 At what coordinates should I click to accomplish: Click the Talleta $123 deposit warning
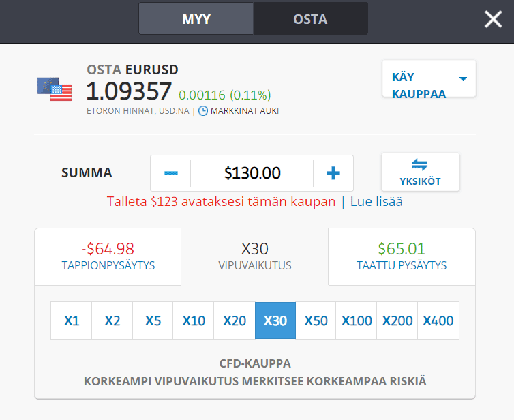click(222, 201)
